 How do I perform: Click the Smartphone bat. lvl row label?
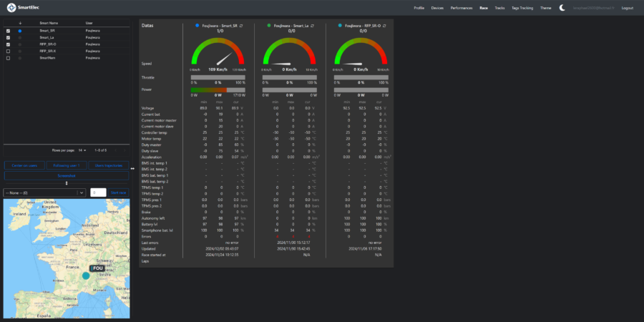(157, 230)
